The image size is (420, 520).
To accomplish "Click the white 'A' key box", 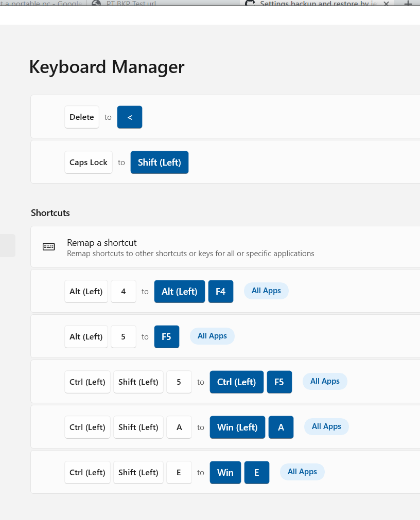I will pyautogui.click(x=179, y=427).
